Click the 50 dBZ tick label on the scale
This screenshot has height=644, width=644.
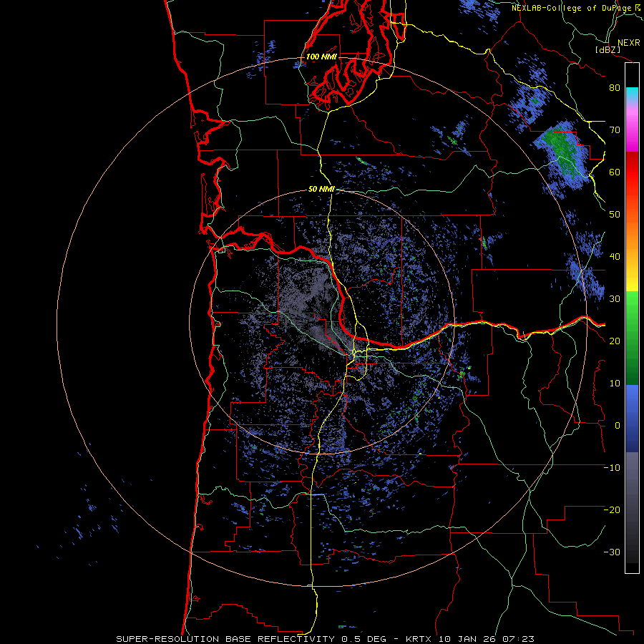tap(615, 215)
